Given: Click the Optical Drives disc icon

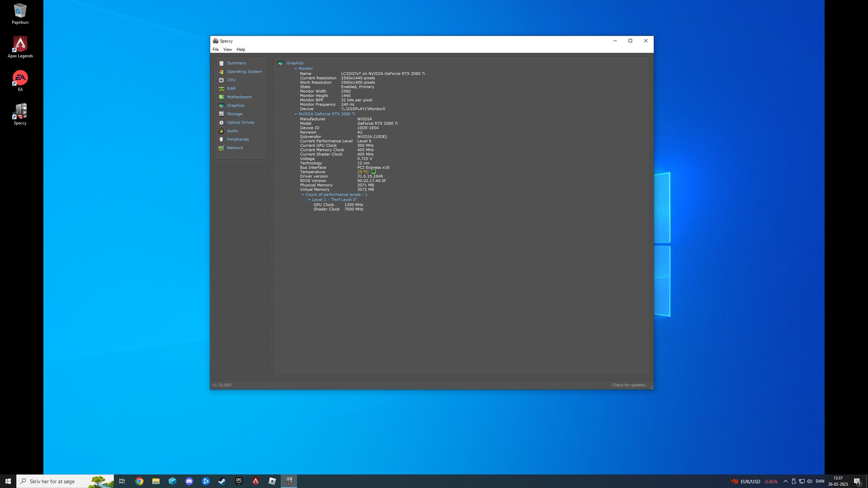Looking at the screenshot, I should (x=221, y=122).
